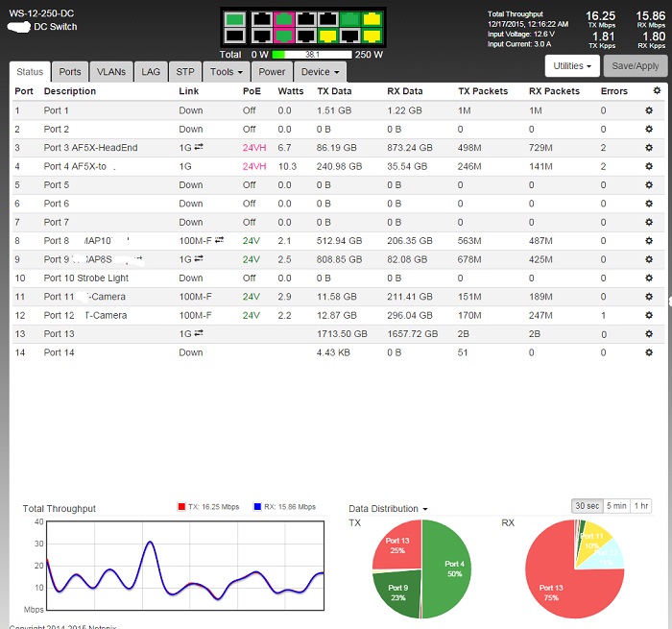Click the Save/Apply button
The height and width of the screenshot is (629, 672).
tap(636, 66)
